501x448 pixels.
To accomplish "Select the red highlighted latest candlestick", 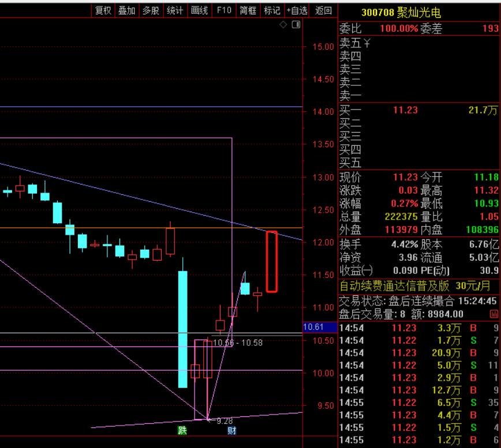I will coord(272,262).
